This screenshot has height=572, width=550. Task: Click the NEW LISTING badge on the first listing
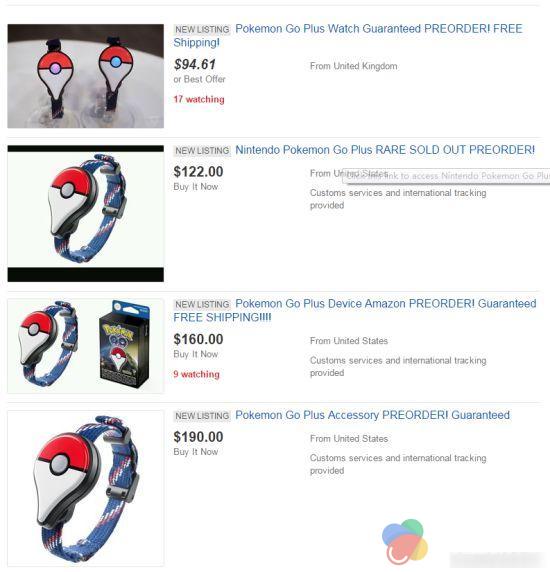(x=202, y=29)
